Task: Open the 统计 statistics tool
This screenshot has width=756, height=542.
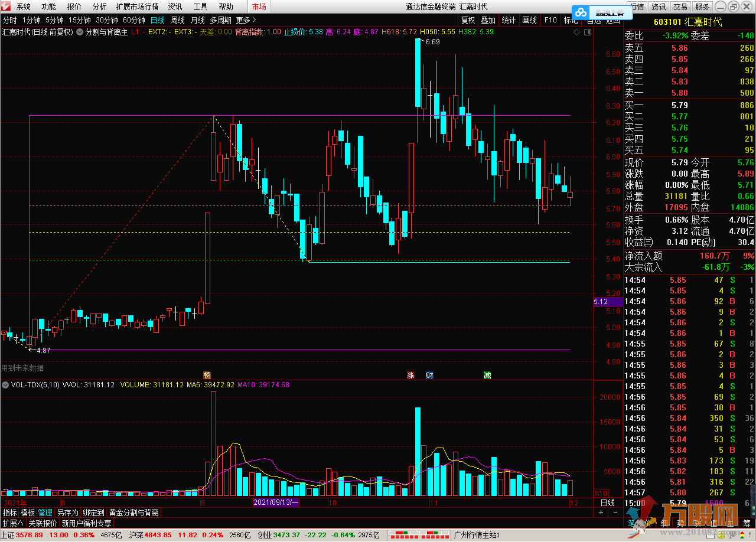Action: point(509,20)
